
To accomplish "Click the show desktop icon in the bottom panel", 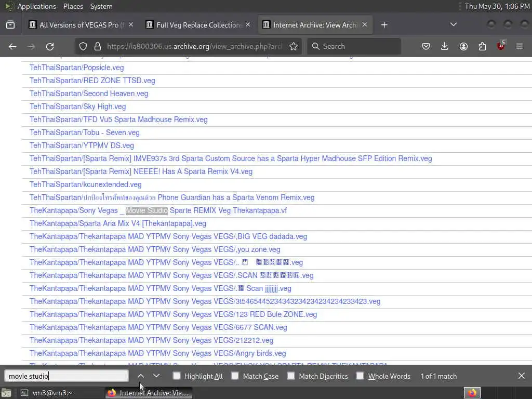I will pos(6,393).
